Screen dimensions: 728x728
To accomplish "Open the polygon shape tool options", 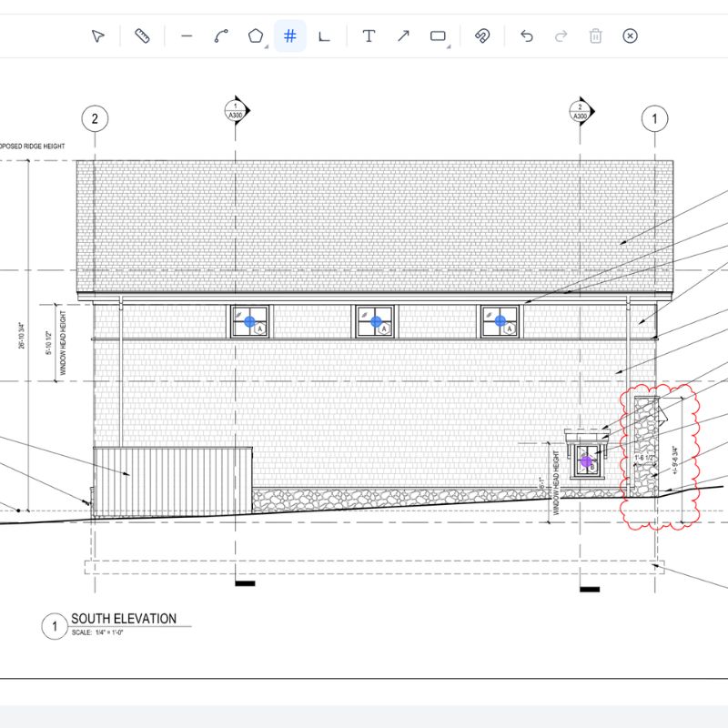I will click(x=256, y=36).
